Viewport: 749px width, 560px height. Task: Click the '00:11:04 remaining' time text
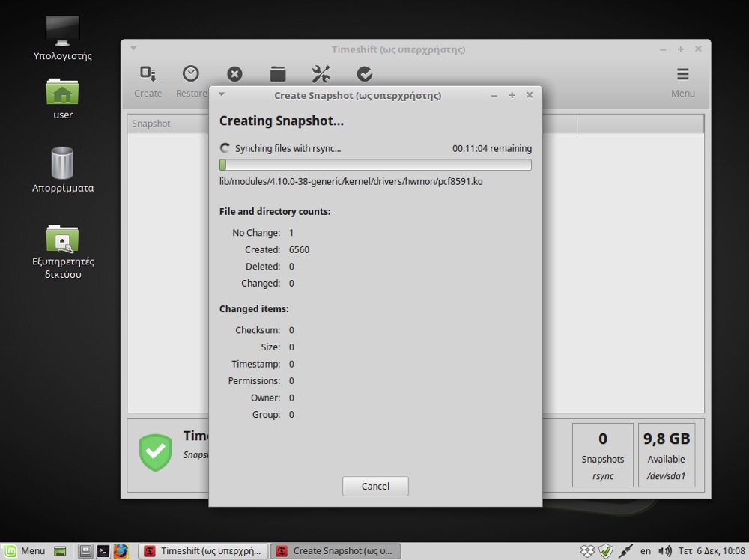tap(492, 148)
